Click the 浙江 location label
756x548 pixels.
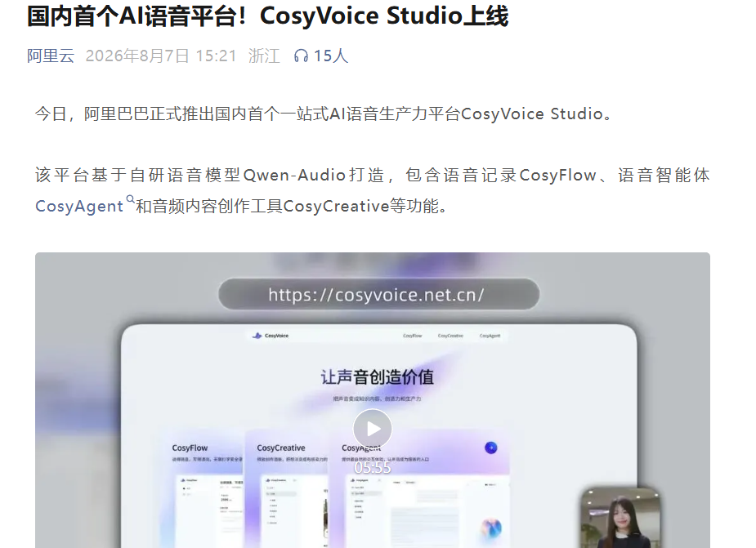pyautogui.click(x=264, y=56)
